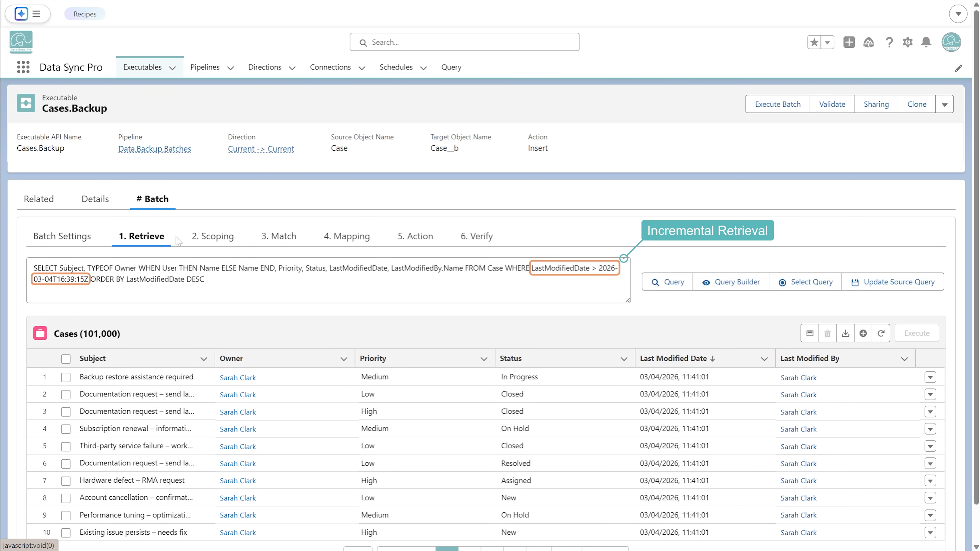Open the Priority column header menu
The image size is (980, 551).
484,359
